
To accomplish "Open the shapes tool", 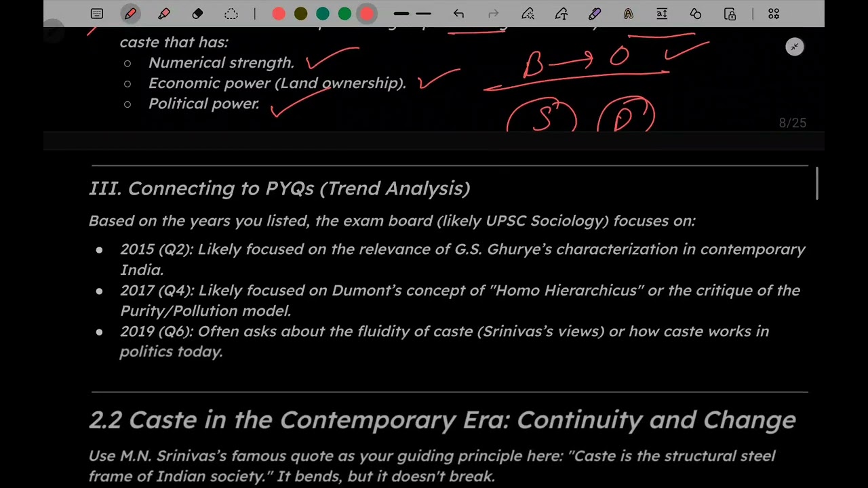I will pyautogui.click(x=696, y=14).
